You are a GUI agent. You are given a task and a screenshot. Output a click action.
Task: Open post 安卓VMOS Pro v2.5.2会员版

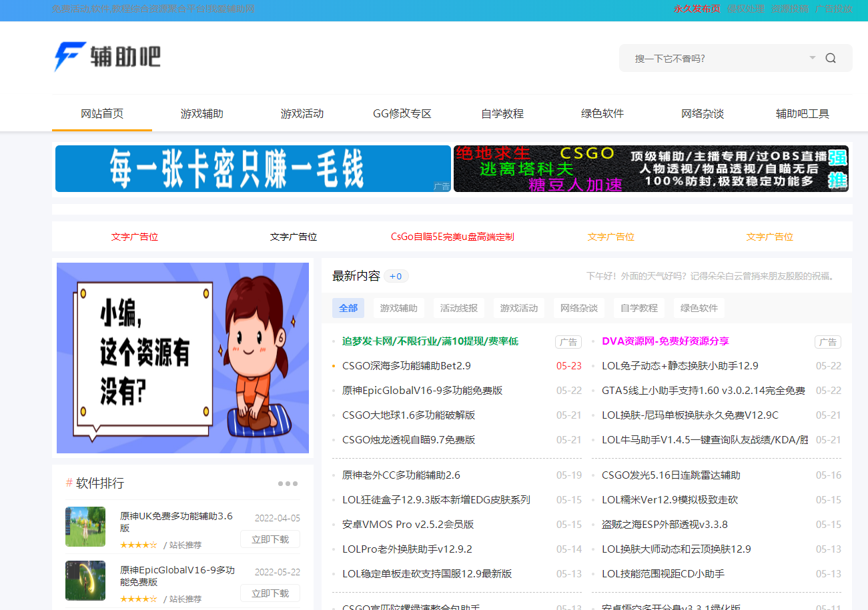point(408,525)
